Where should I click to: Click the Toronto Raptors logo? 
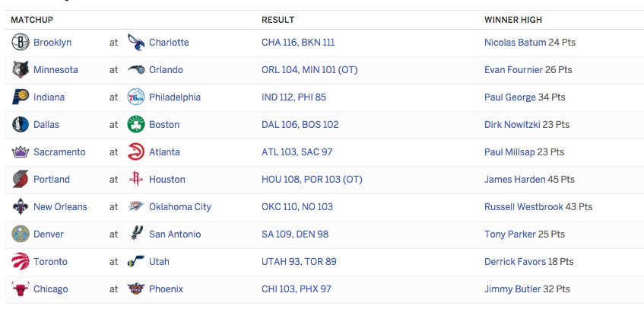pos(20,261)
